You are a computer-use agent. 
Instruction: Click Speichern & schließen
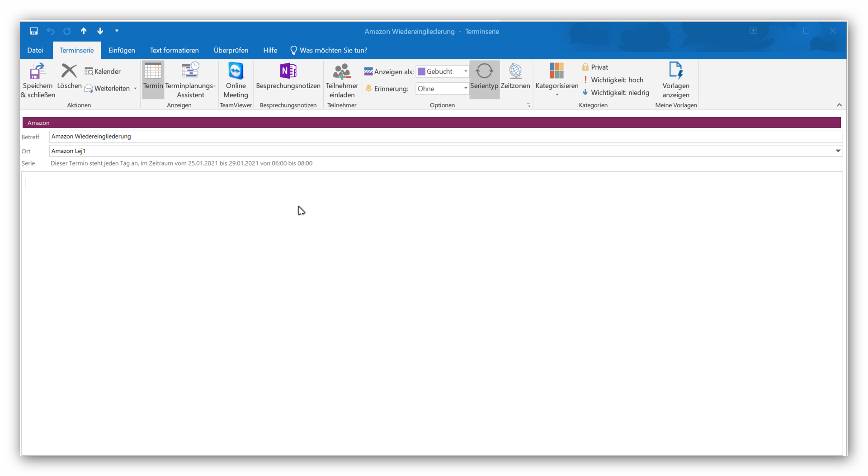point(38,81)
